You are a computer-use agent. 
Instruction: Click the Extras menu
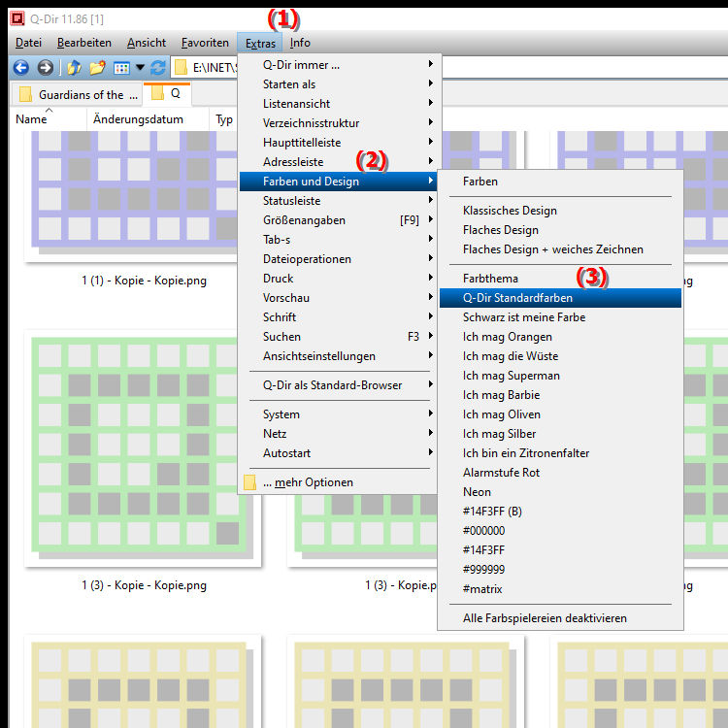(260, 43)
